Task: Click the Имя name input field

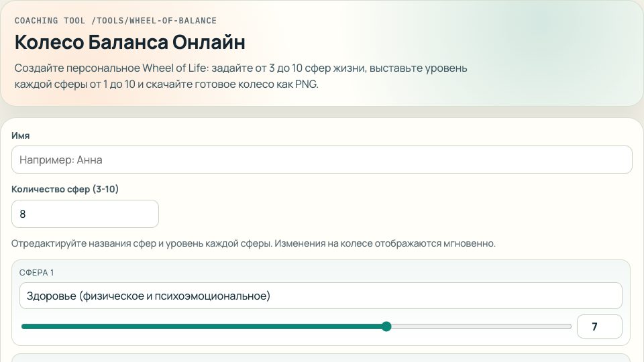Action: 322,160
